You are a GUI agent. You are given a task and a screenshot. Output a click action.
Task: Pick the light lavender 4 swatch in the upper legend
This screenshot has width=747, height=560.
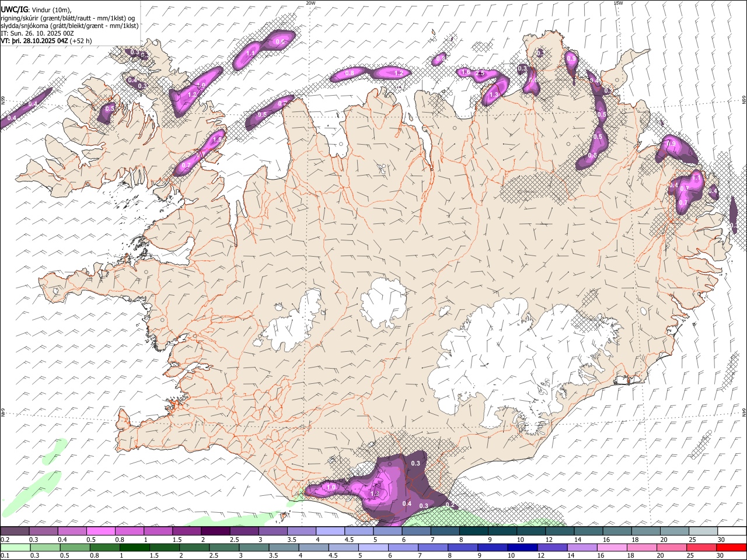(x=330, y=531)
